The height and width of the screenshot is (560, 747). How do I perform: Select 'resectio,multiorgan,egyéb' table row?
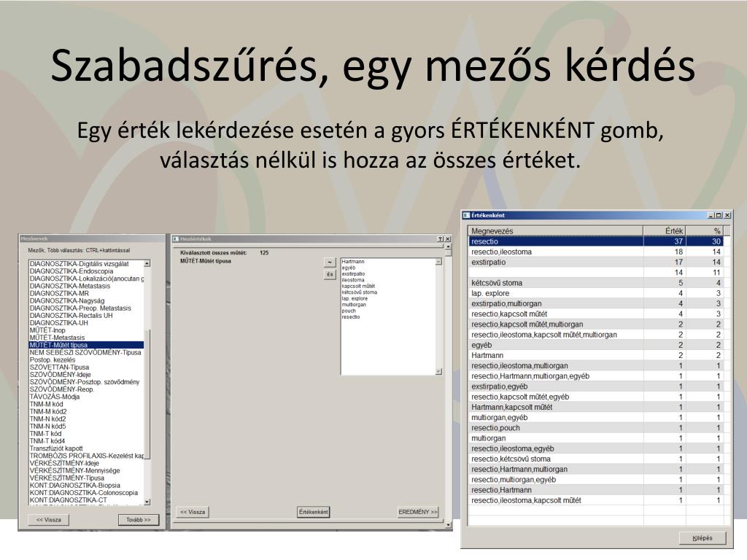[596, 480]
